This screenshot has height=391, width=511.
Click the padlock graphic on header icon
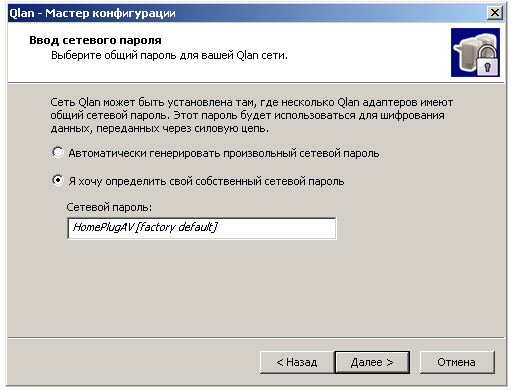pyautogui.click(x=487, y=60)
